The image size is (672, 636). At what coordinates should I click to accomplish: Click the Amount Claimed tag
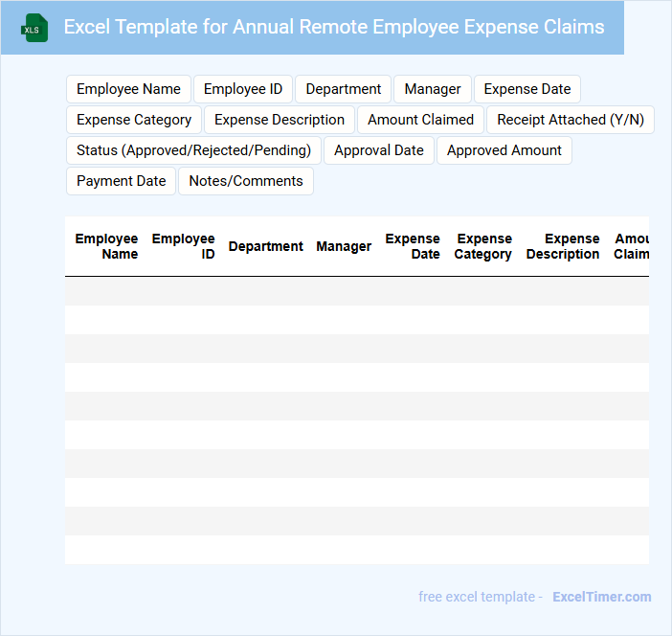pos(420,120)
